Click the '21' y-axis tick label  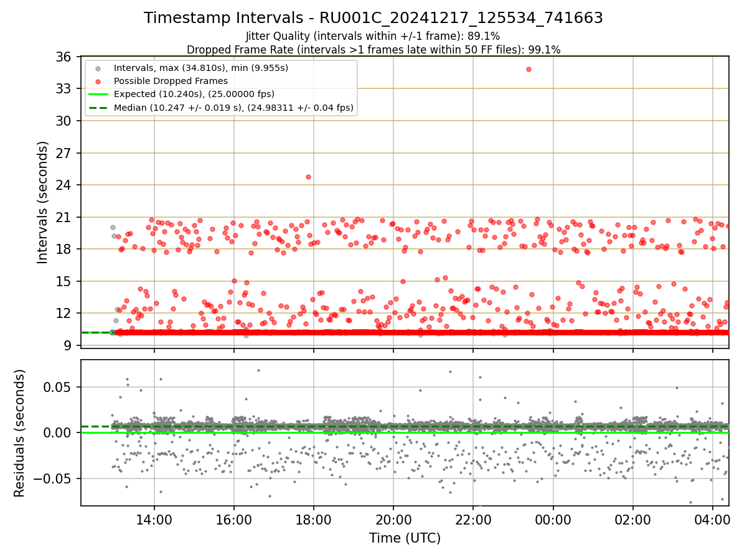tap(64, 217)
